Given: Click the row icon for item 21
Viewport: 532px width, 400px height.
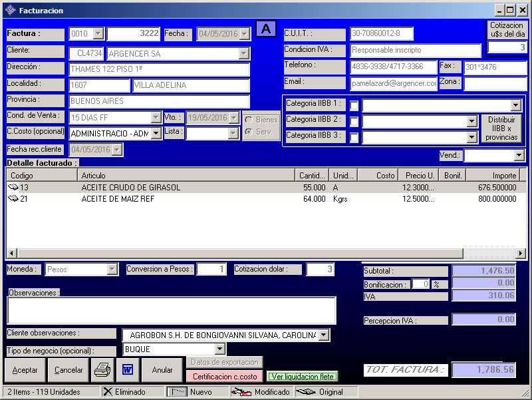Looking at the screenshot, I should click(x=13, y=198).
